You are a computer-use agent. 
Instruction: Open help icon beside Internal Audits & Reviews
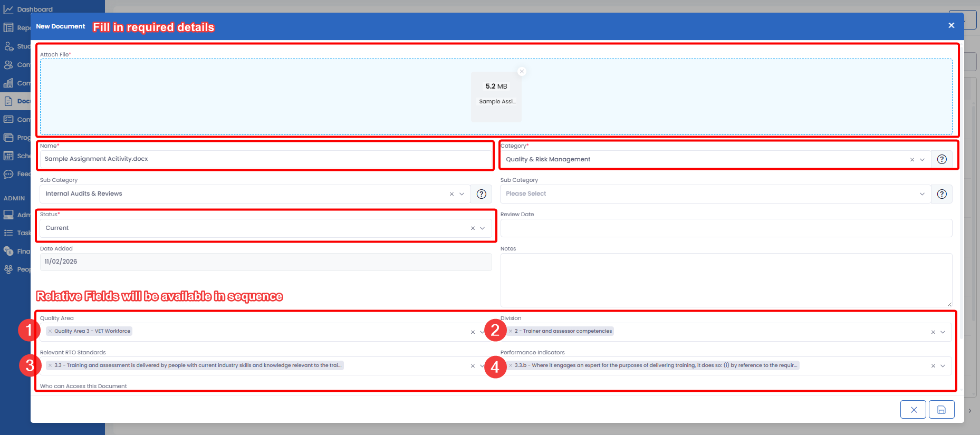click(x=481, y=194)
